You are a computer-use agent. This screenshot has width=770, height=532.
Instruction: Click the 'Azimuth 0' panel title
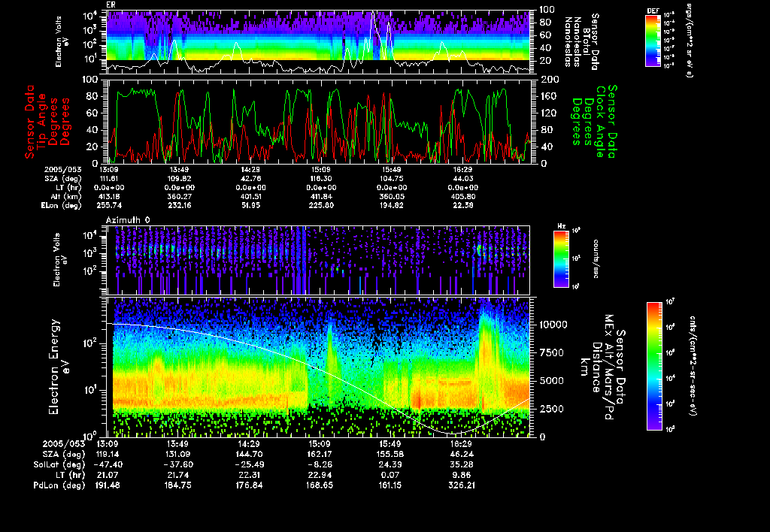click(x=128, y=220)
